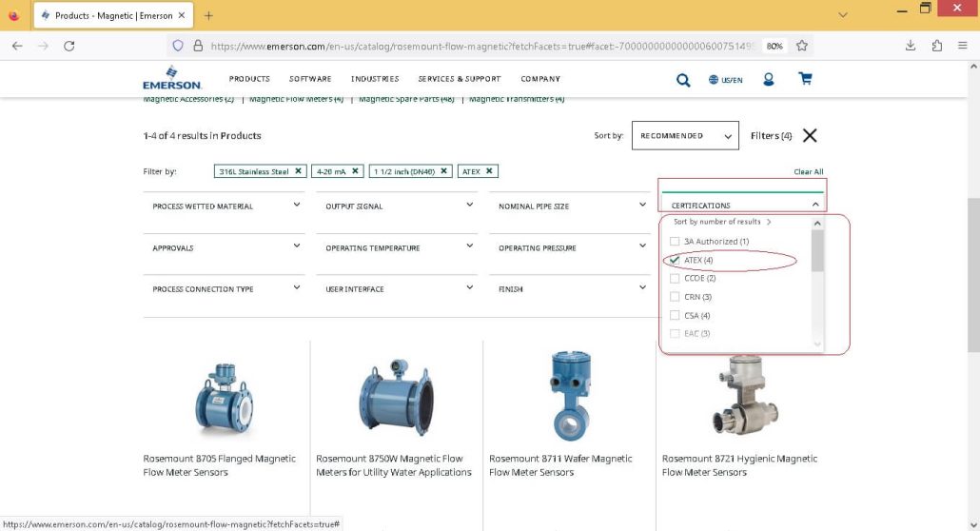Expand the Approvals filter
The image size is (980, 531).
(224, 247)
